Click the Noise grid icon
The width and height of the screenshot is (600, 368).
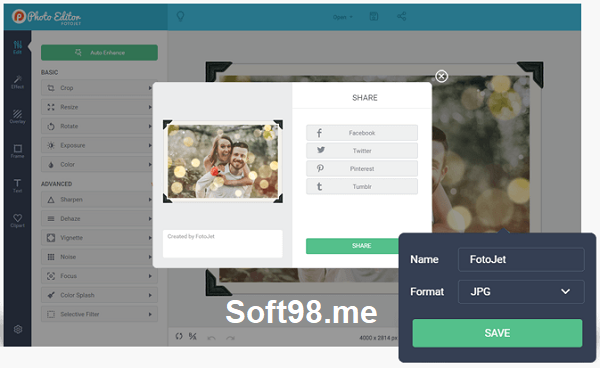pyautogui.click(x=51, y=257)
